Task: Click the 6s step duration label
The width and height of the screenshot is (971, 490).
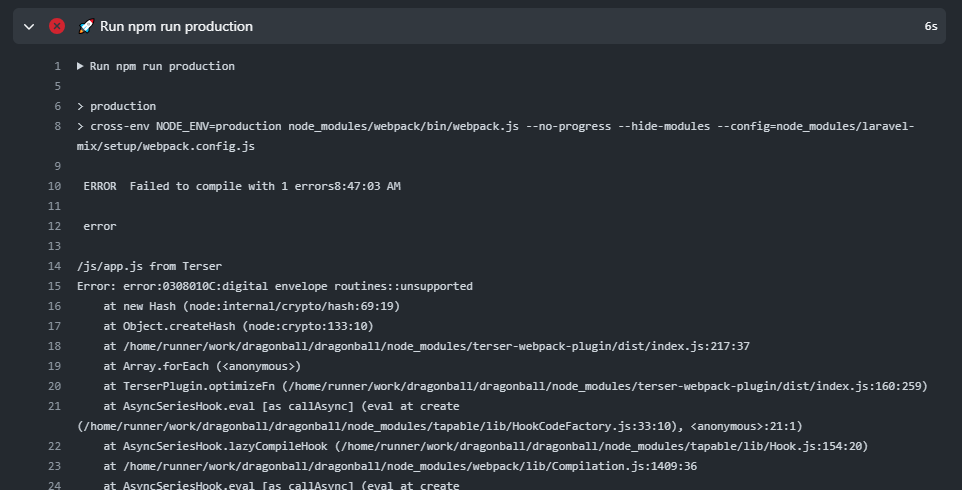Action: [x=930, y=26]
